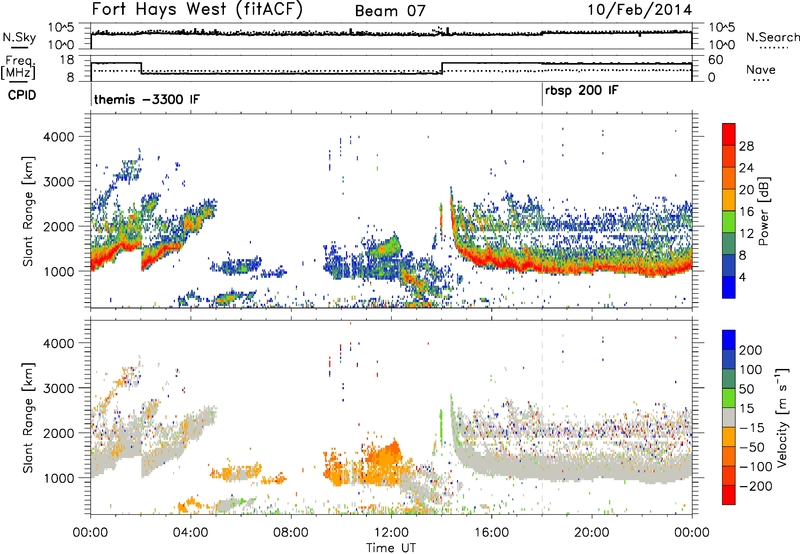
Task: Click the "60" Nave axis tick
Action: (715, 60)
